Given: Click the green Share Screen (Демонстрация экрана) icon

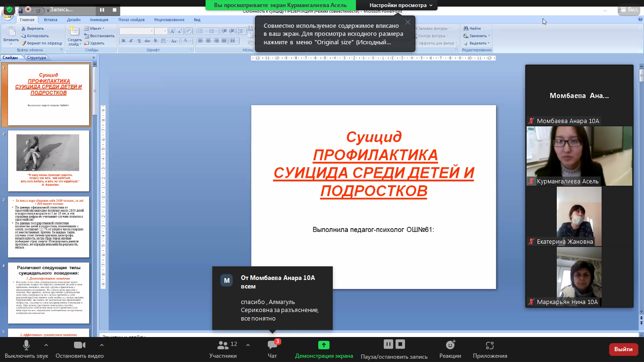Looking at the screenshot, I should [324, 345].
